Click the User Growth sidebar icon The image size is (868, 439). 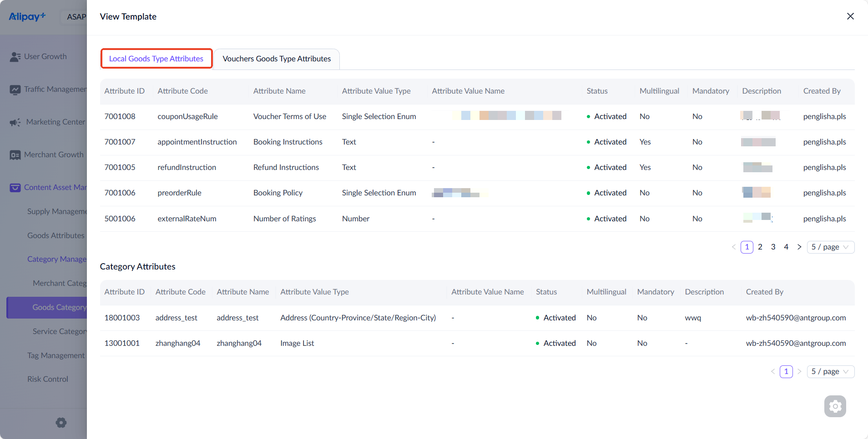tap(15, 57)
